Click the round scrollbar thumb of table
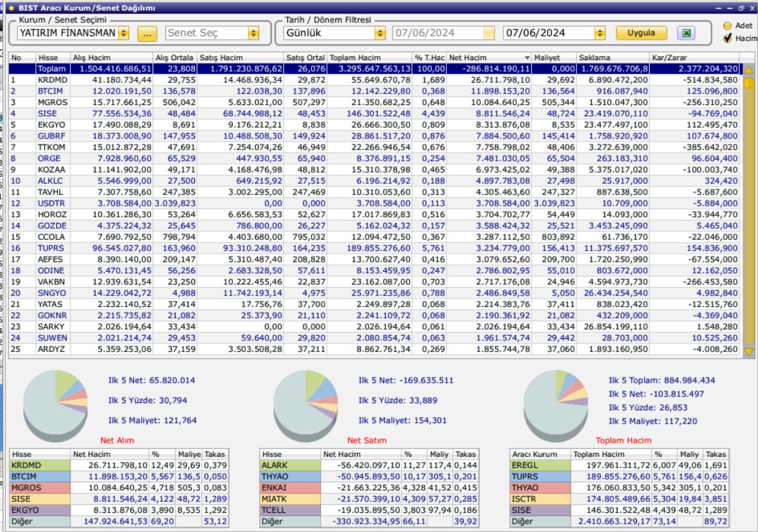This screenshot has height=532, width=758. 749,83
